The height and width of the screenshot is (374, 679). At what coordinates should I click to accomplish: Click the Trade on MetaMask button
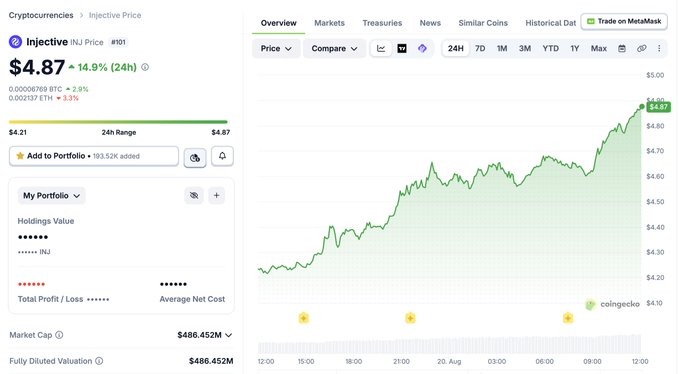(x=624, y=21)
